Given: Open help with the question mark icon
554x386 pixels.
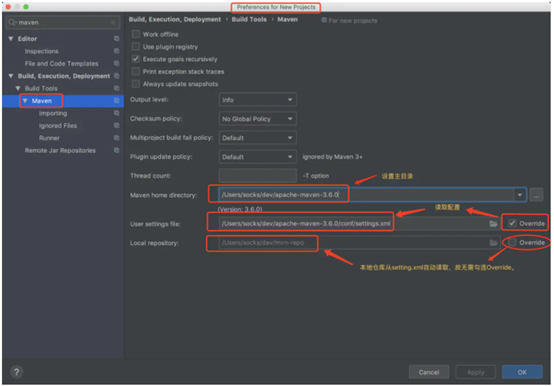Looking at the screenshot, I should pyautogui.click(x=16, y=372).
